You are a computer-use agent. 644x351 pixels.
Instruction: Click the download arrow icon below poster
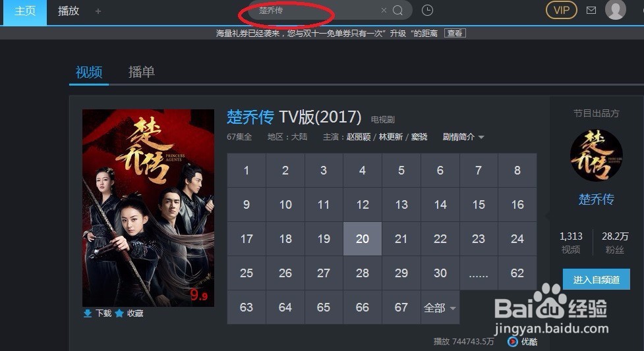tap(88, 313)
